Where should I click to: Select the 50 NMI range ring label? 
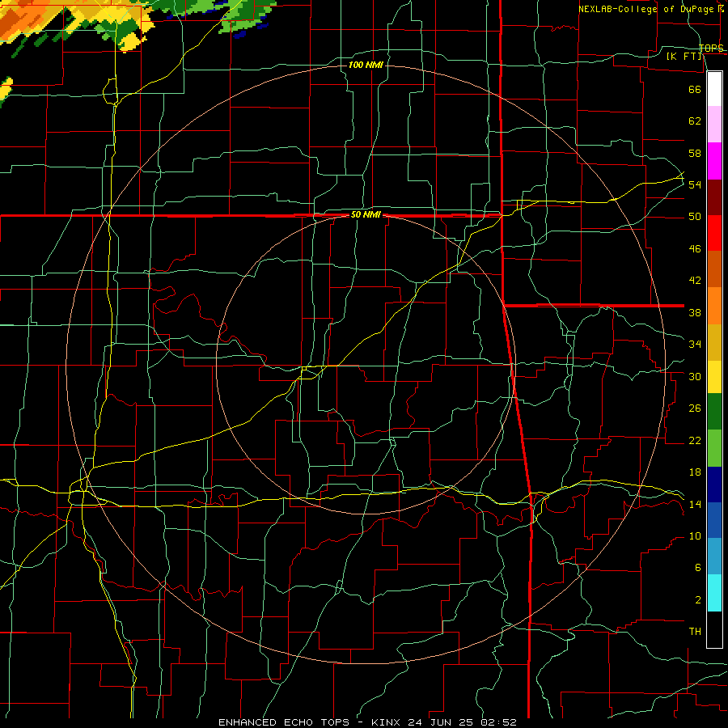pos(366,214)
